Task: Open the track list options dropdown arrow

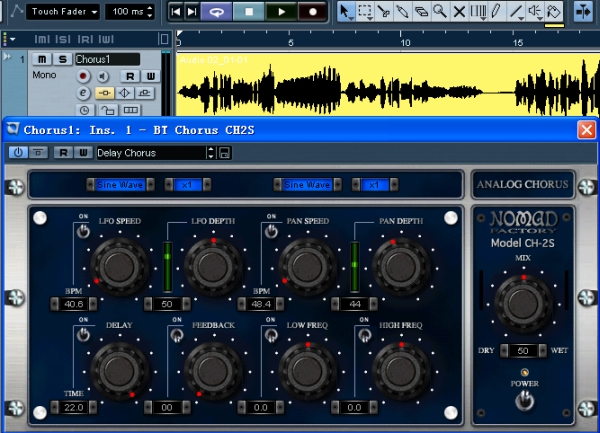Action: pos(13,39)
